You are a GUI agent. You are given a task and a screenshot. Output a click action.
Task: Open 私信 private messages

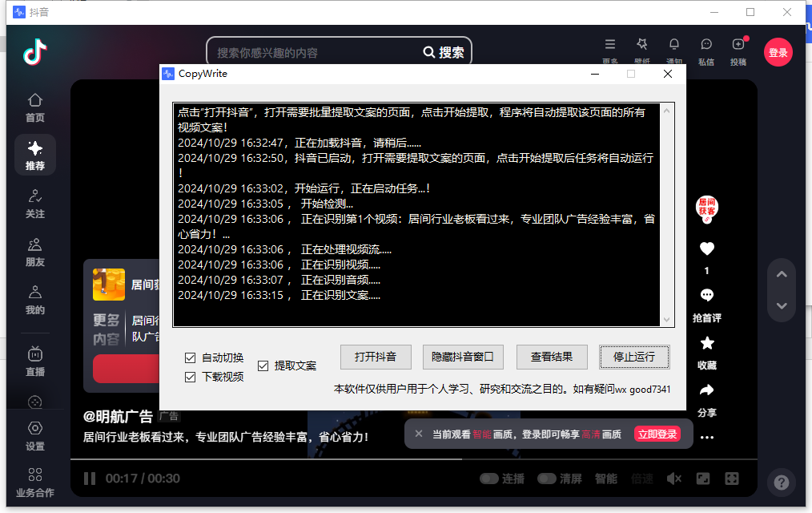pyautogui.click(x=706, y=52)
